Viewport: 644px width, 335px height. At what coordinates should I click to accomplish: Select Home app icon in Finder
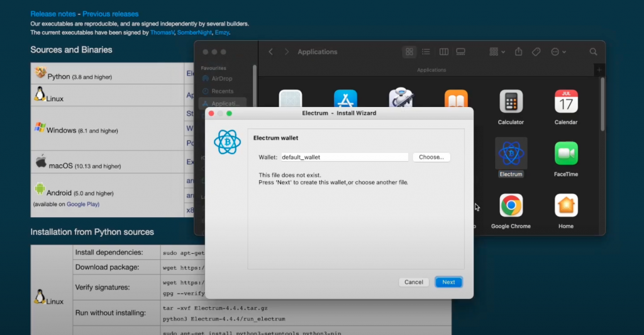tap(566, 205)
